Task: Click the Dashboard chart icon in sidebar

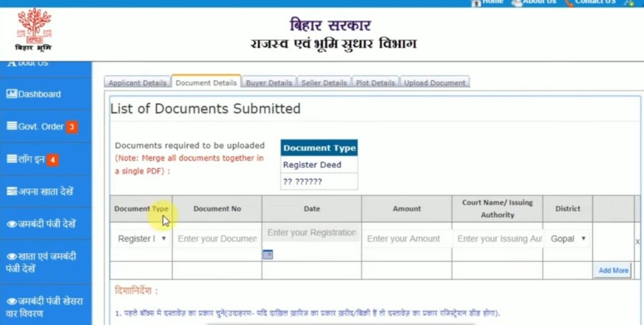Action: 11,94
